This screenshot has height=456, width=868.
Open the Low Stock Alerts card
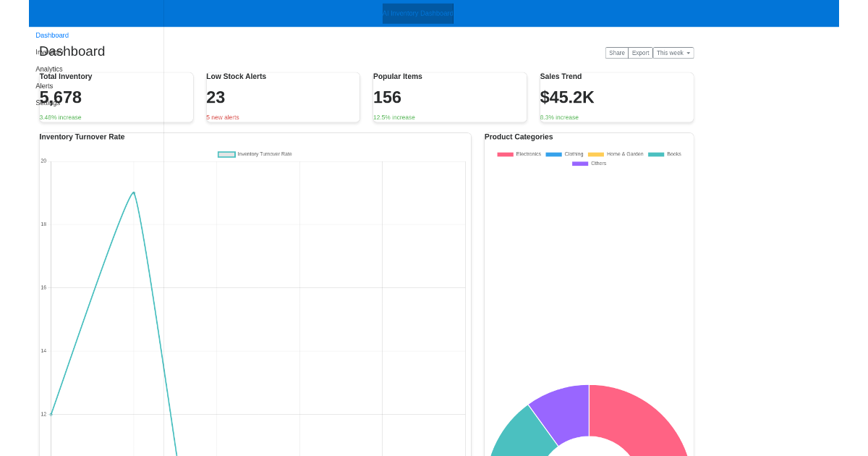283,97
